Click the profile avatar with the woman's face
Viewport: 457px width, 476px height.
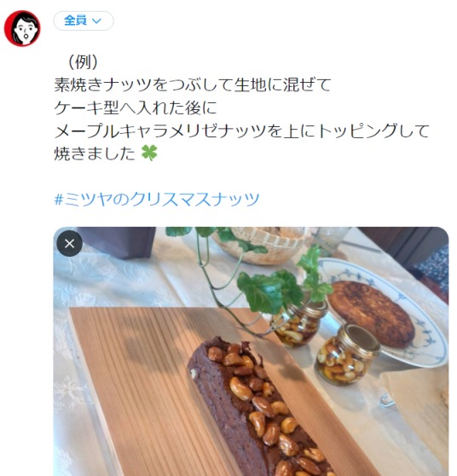(x=22, y=28)
